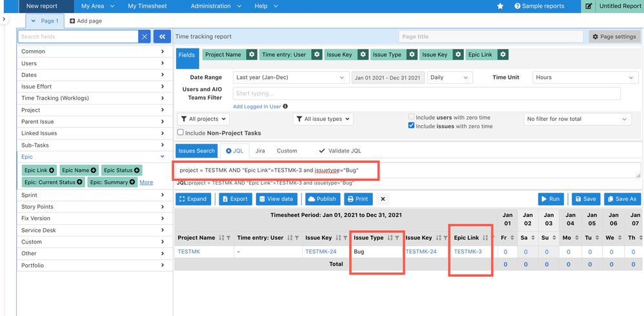Viewport: 644px width, 316px height.
Task: Open settings gear of Epic Link field
Action: point(503,55)
